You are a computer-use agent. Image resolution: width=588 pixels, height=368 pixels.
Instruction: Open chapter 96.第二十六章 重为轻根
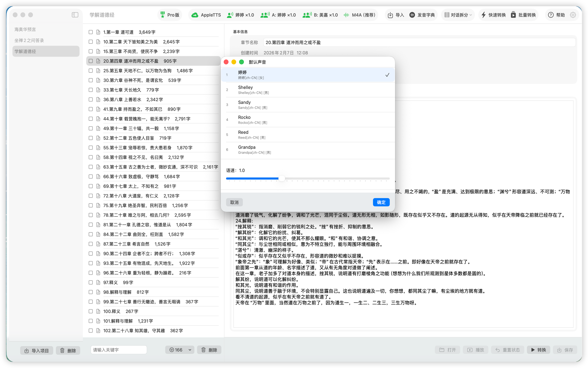pyautogui.click(x=153, y=273)
